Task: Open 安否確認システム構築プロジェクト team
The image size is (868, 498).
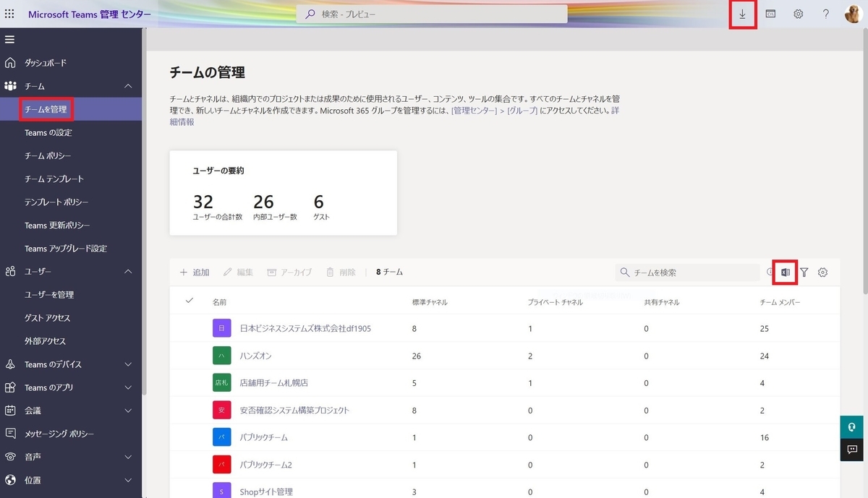Action: [x=294, y=410]
